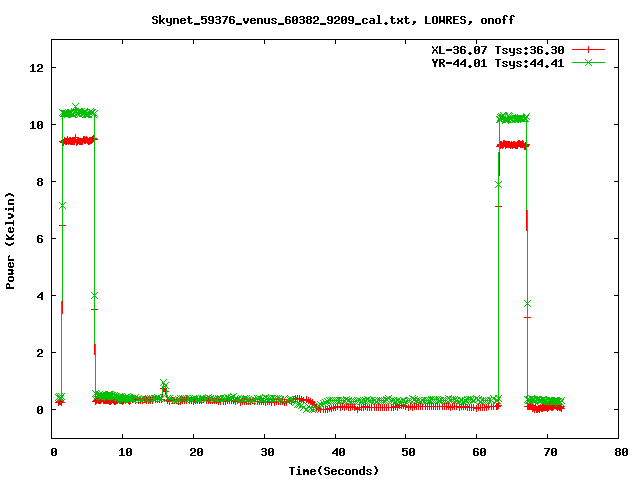Click the first green plateau above 10 Kelvin
The height and width of the screenshot is (480, 640).
[78, 112]
